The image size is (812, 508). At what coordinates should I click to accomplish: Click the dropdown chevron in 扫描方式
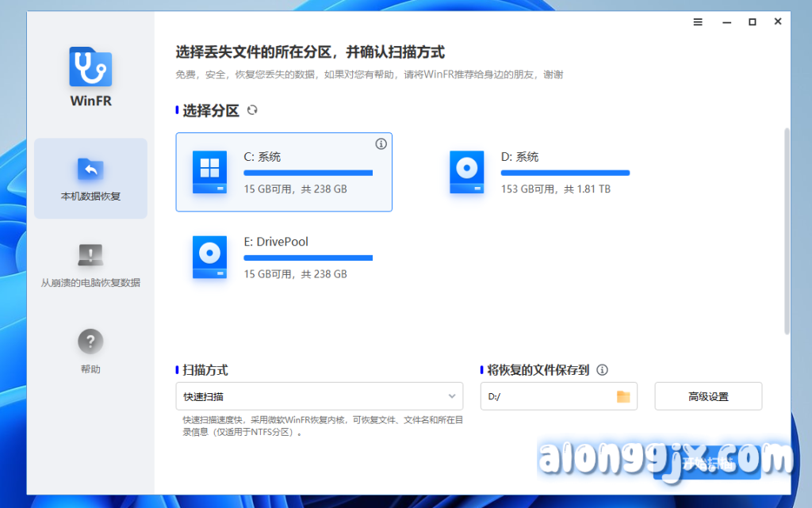tap(452, 396)
